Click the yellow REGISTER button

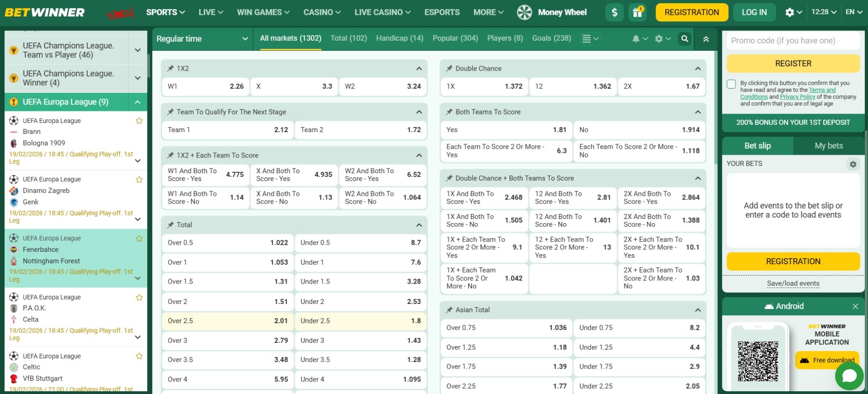tap(793, 64)
